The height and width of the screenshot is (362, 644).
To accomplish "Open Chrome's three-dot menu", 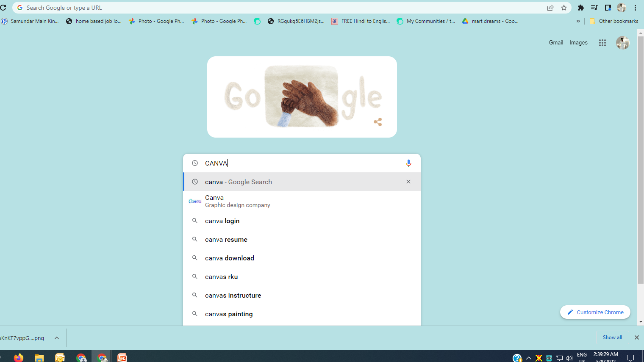I will click(636, 8).
